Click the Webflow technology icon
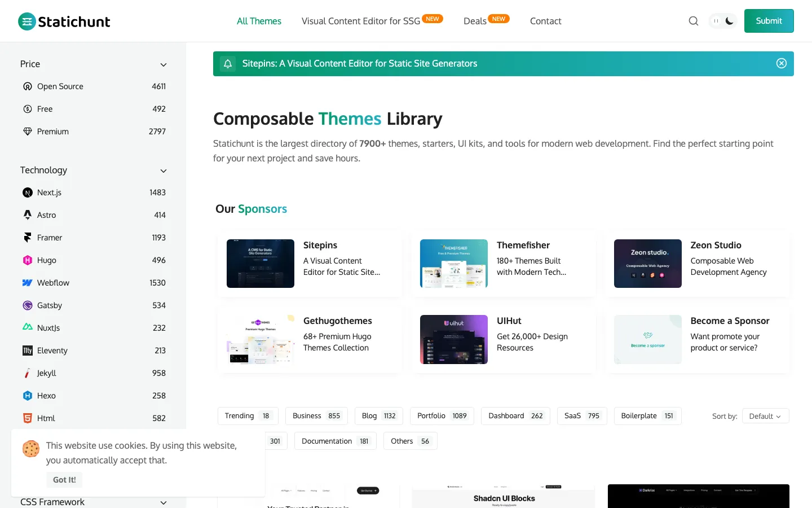This screenshot has width=812, height=508. click(28, 283)
